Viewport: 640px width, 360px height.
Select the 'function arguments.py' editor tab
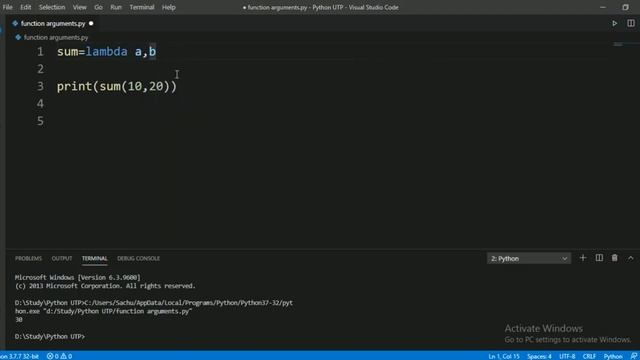(x=53, y=24)
